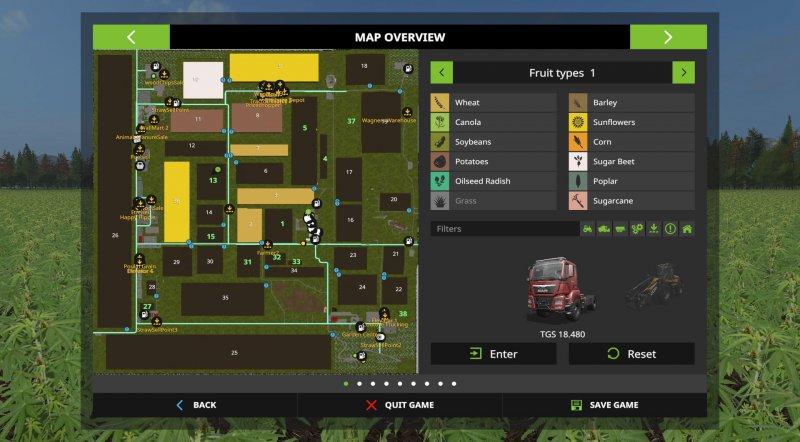Open the last page indicator dot

(454, 384)
